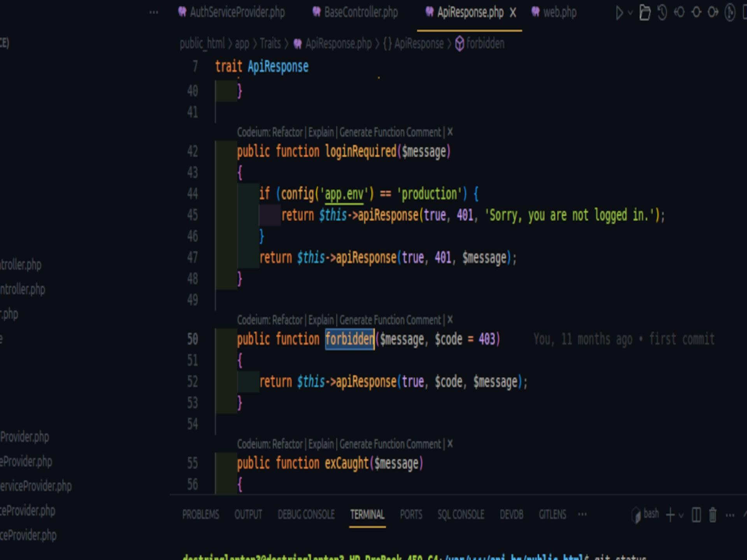This screenshot has height=560, width=747.
Task: Click the underlined 'app.env' string
Action: [344, 194]
